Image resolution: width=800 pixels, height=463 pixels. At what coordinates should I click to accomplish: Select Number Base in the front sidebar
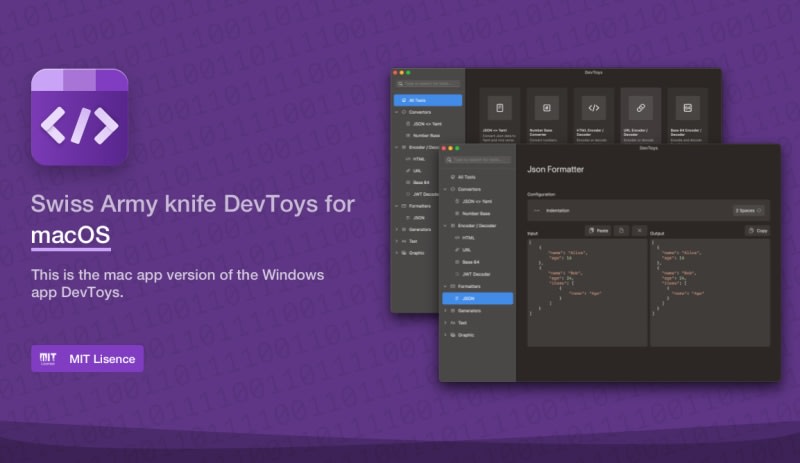477,213
